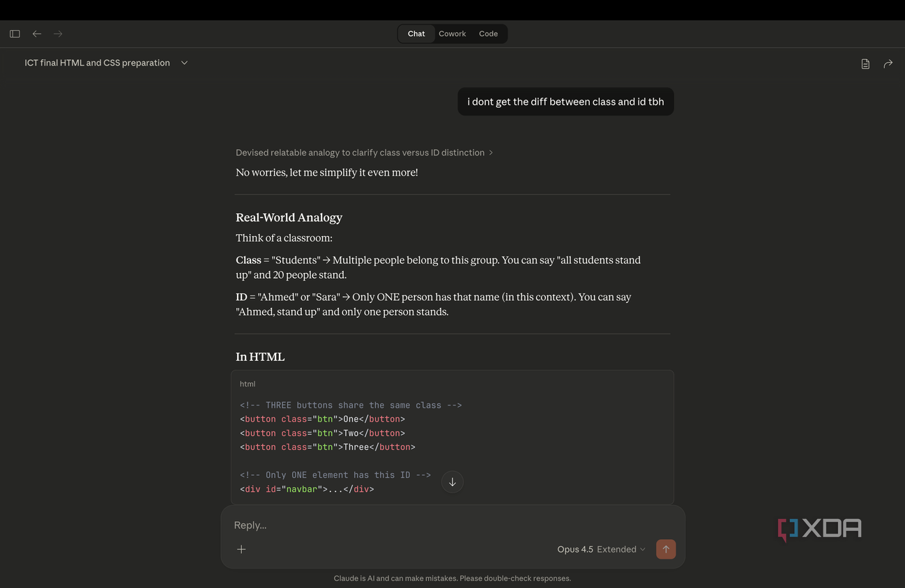This screenshot has height=588, width=905.
Task: Click the 'Claude is AI and can make mistakes' disclaimer
Action: [452, 578]
